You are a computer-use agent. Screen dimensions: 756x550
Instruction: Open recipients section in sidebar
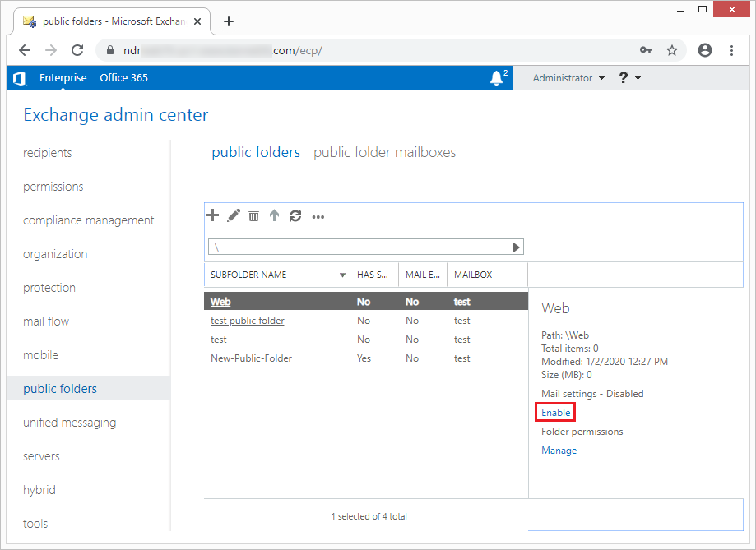[x=47, y=153]
